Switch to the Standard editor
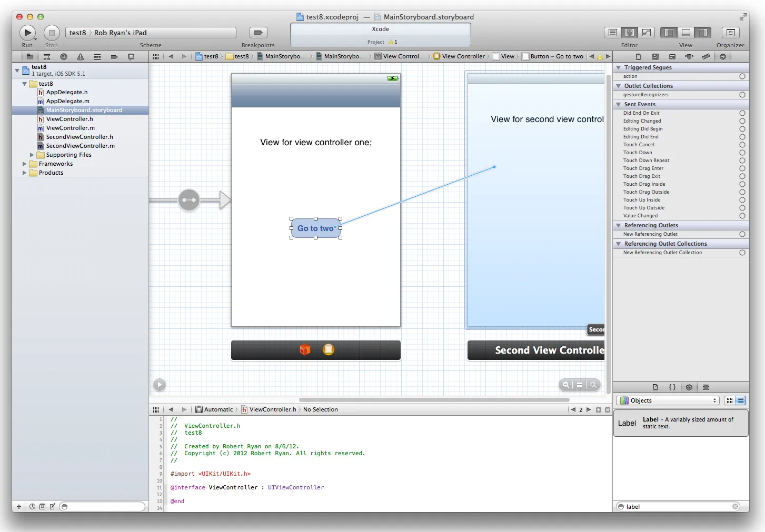 (613, 33)
